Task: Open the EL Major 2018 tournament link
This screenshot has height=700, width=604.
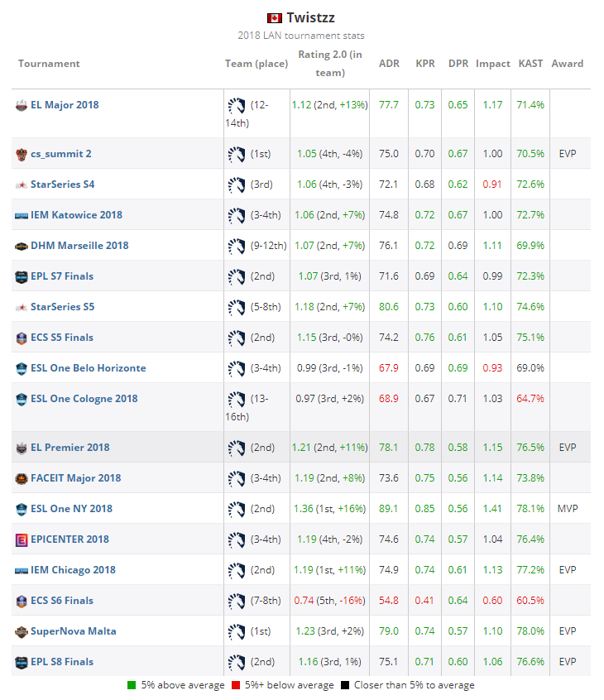Action: pyautogui.click(x=65, y=105)
